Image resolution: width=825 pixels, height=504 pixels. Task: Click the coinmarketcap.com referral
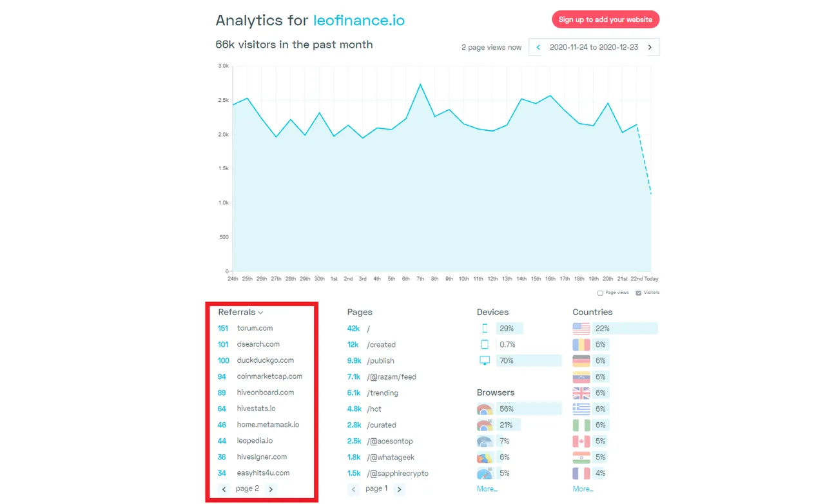pyautogui.click(x=269, y=376)
